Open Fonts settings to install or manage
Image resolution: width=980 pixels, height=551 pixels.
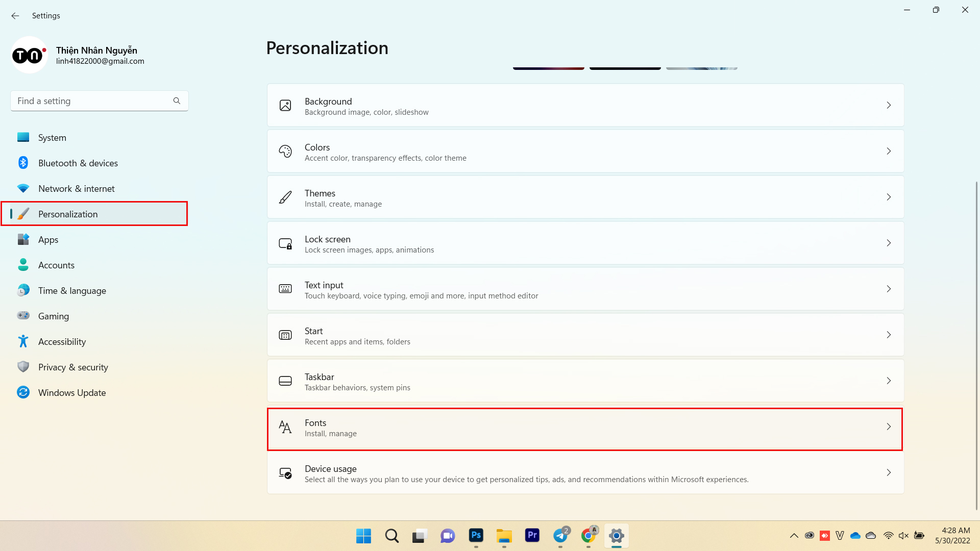585,427
